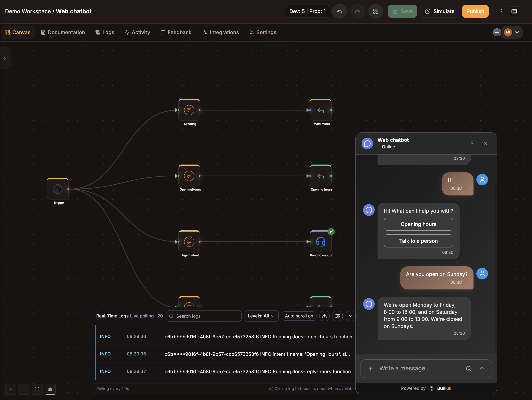
Task: Focus the Search logs field
Action: click(x=204, y=316)
